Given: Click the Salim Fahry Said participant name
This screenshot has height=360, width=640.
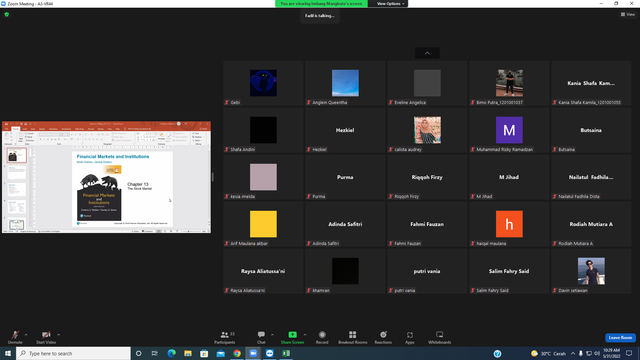Looking at the screenshot, I should tap(509, 271).
